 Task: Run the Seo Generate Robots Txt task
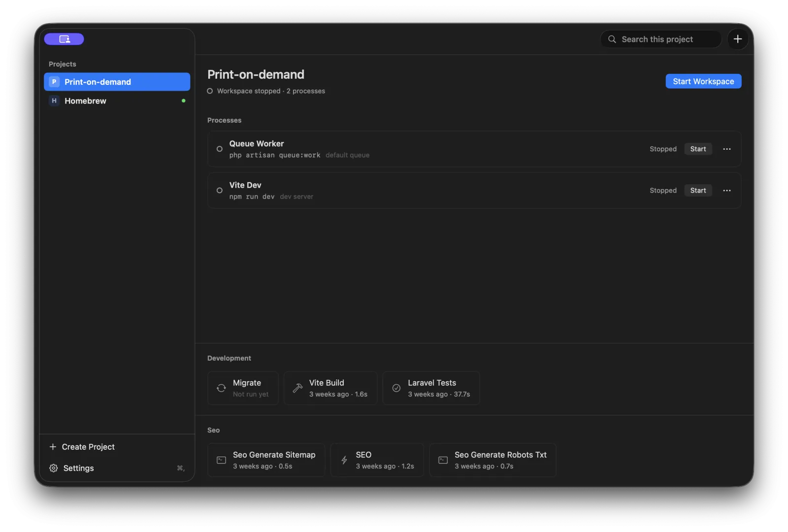[492, 460]
